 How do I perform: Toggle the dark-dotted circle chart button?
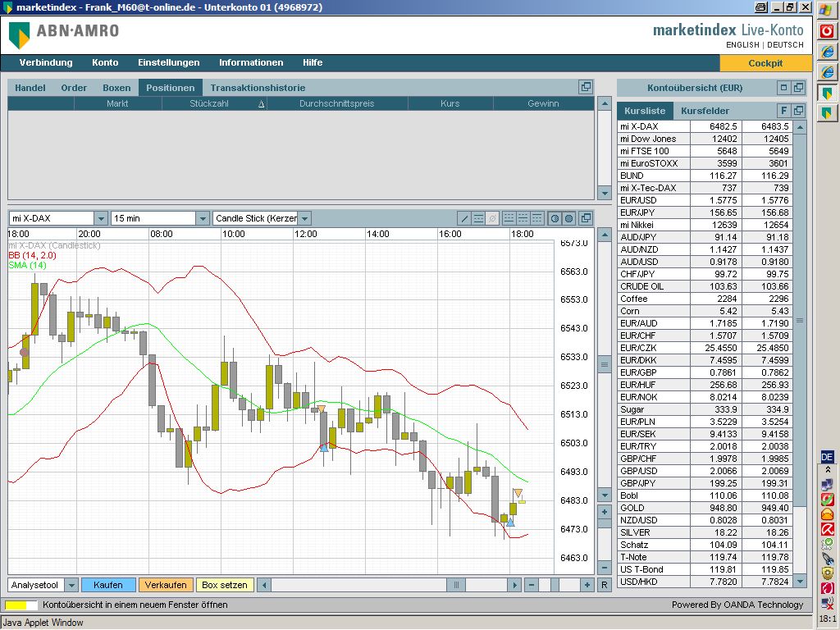coord(568,218)
